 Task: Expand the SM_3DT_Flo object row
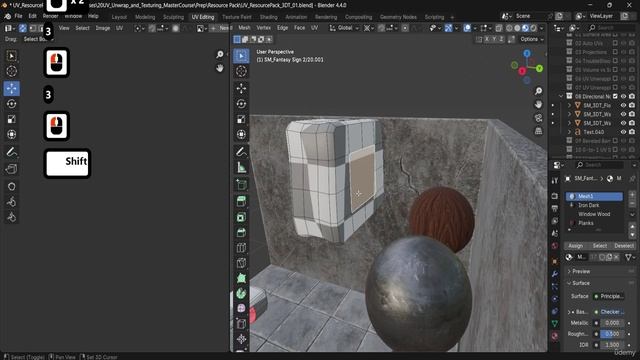[569, 105]
